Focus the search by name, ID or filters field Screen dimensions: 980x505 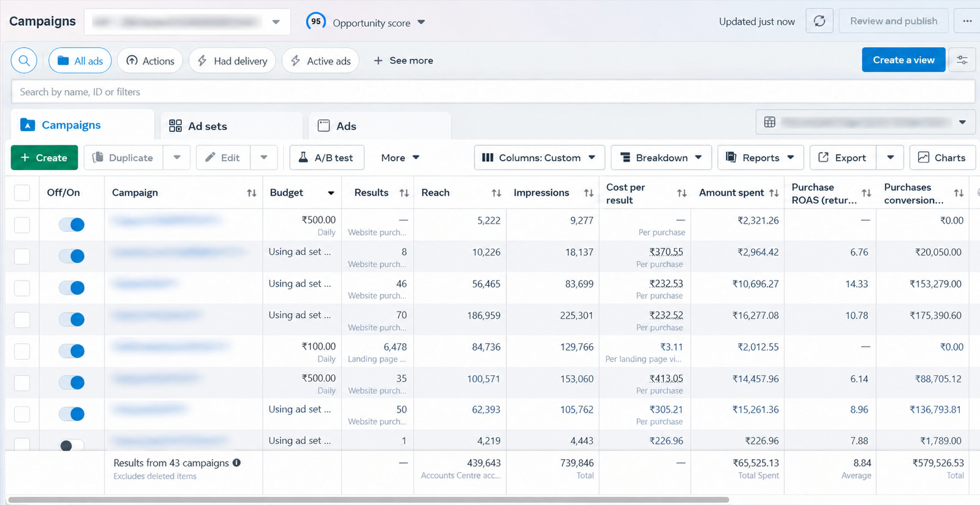493,92
